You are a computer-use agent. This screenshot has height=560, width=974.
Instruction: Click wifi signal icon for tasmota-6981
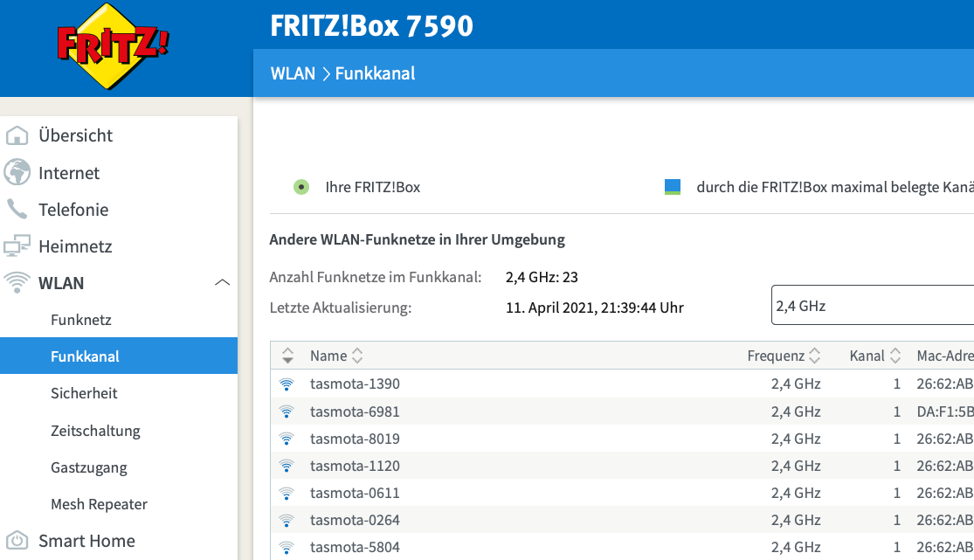pyautogui.click(x=287, y=411)
